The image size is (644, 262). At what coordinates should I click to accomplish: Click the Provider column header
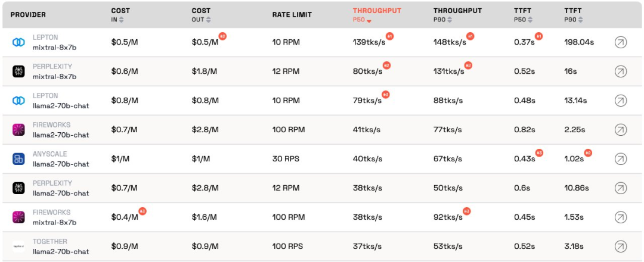tap(28, 14)
